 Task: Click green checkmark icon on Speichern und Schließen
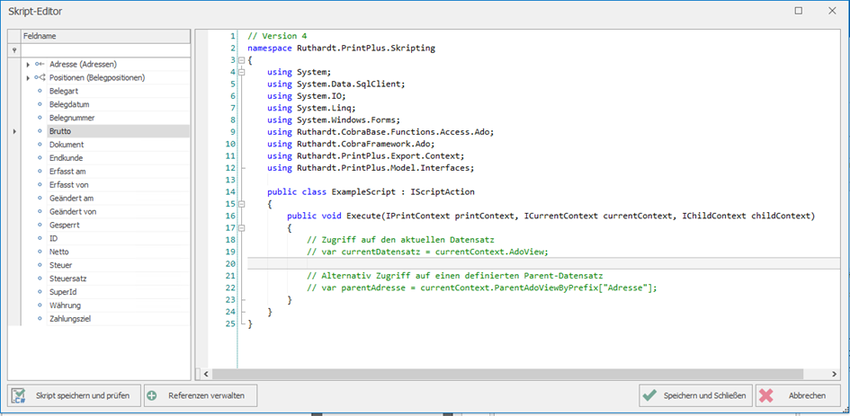point(649,396)
